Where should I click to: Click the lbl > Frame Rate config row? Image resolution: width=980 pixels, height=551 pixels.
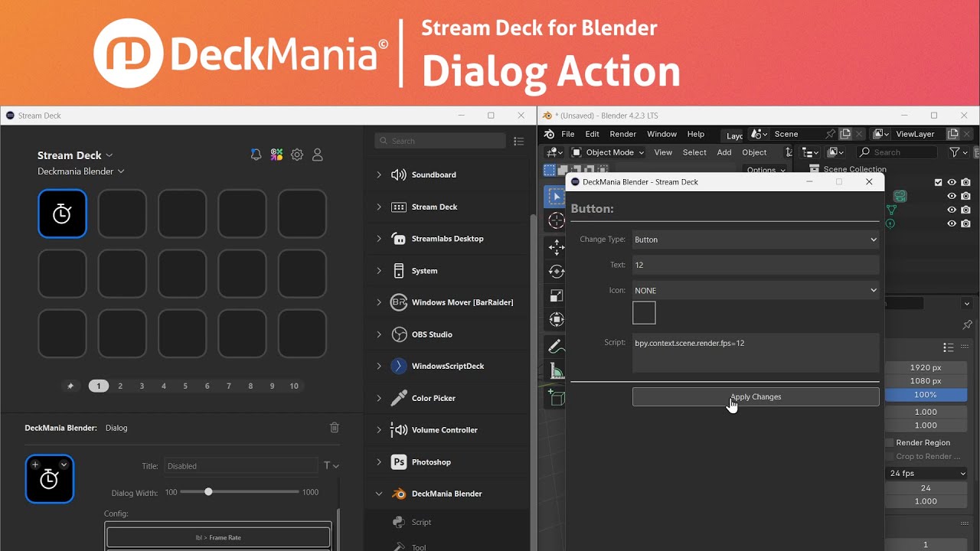pyautogui.click(x=218, y=537)
